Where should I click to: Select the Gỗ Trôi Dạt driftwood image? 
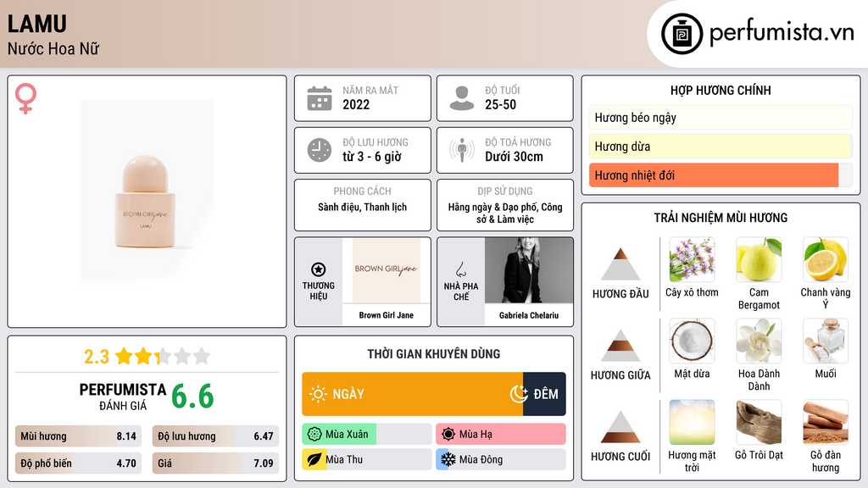click(x=759, y=422)
